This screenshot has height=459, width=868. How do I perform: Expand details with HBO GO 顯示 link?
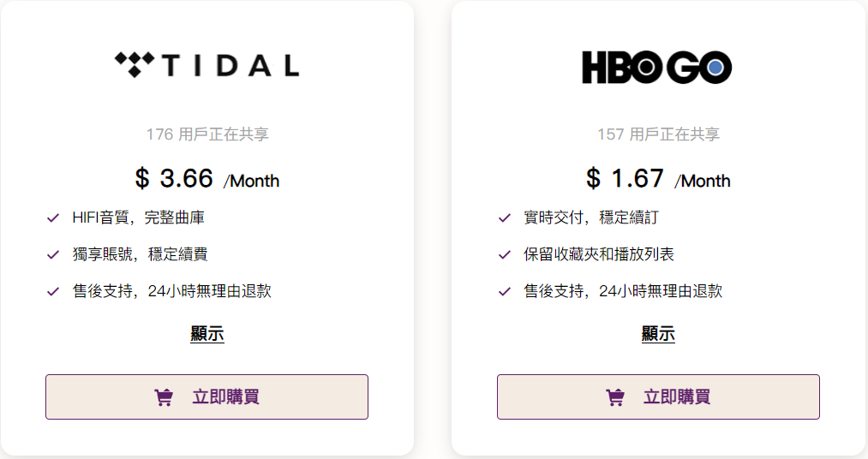[x=658, y=333]
